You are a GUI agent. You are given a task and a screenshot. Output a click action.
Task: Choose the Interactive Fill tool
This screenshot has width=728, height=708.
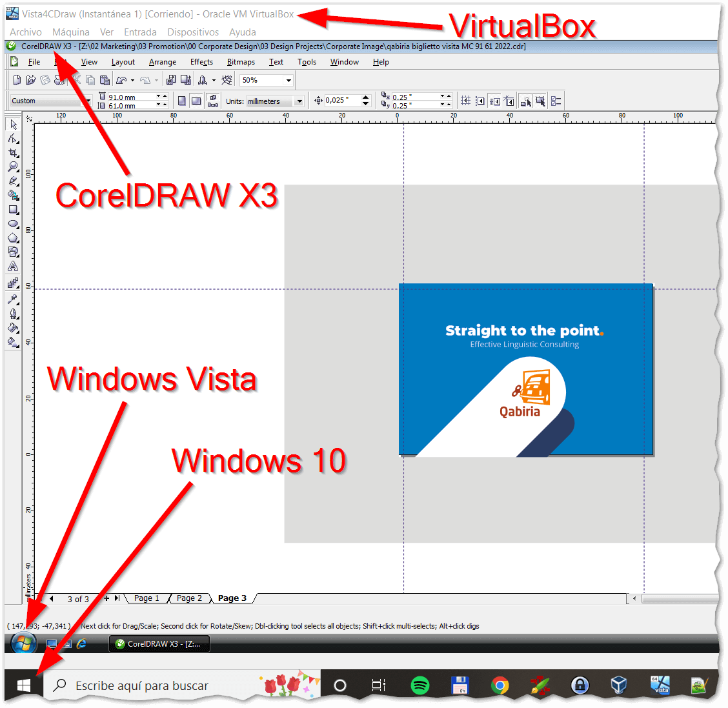click(x=14, y=342)
